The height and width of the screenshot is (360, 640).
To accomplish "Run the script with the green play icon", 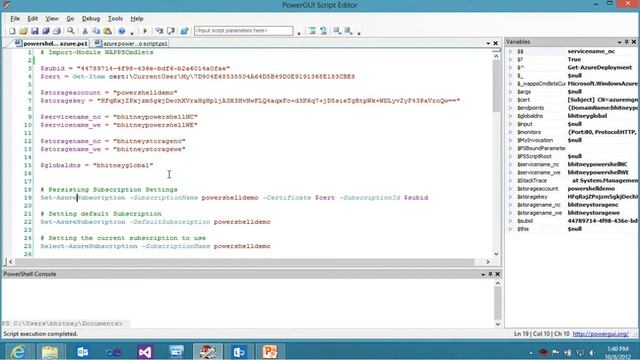I will (145, 31).
